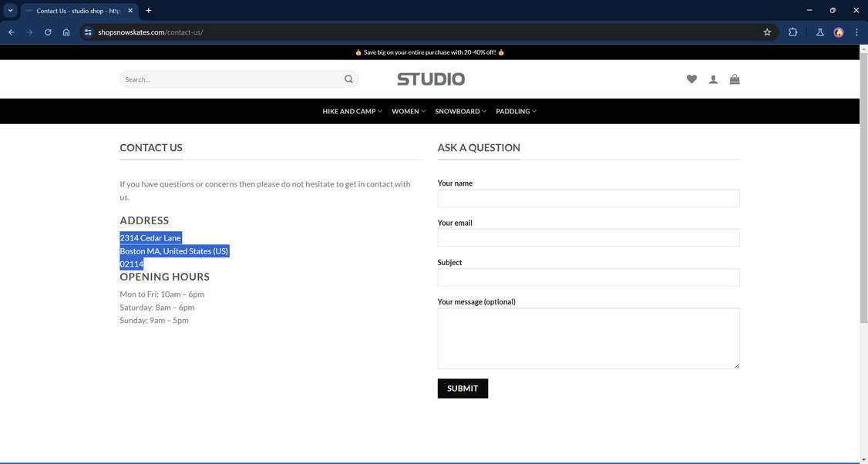
Task: Expand the Hike and Camp menu
Action: 352,111
